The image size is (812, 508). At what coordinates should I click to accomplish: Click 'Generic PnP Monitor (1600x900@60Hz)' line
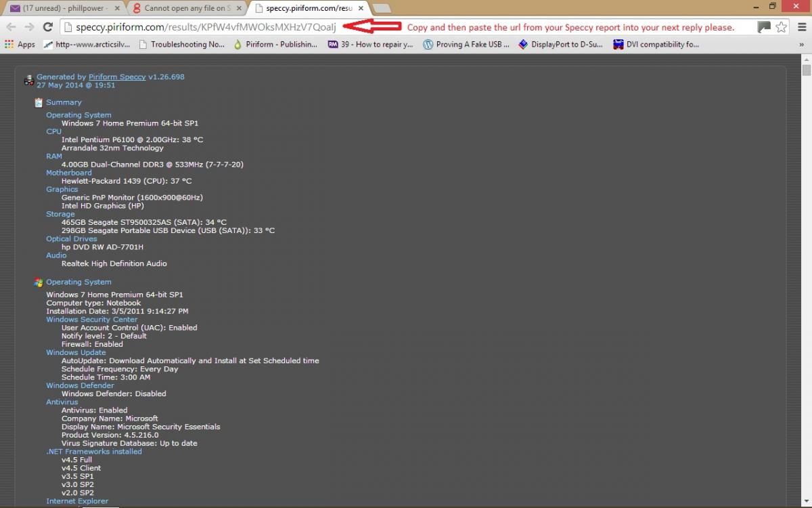point(132,198)
